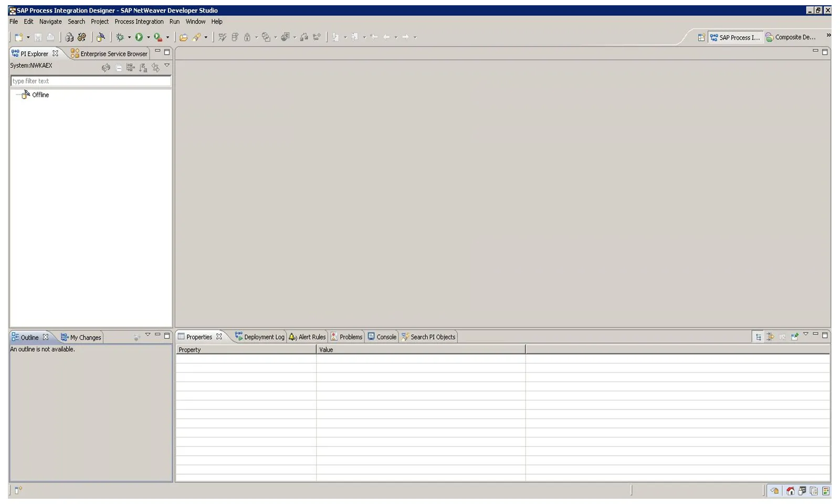
Task: Open a file with the Open File toolbar icon
Action: 184,37
